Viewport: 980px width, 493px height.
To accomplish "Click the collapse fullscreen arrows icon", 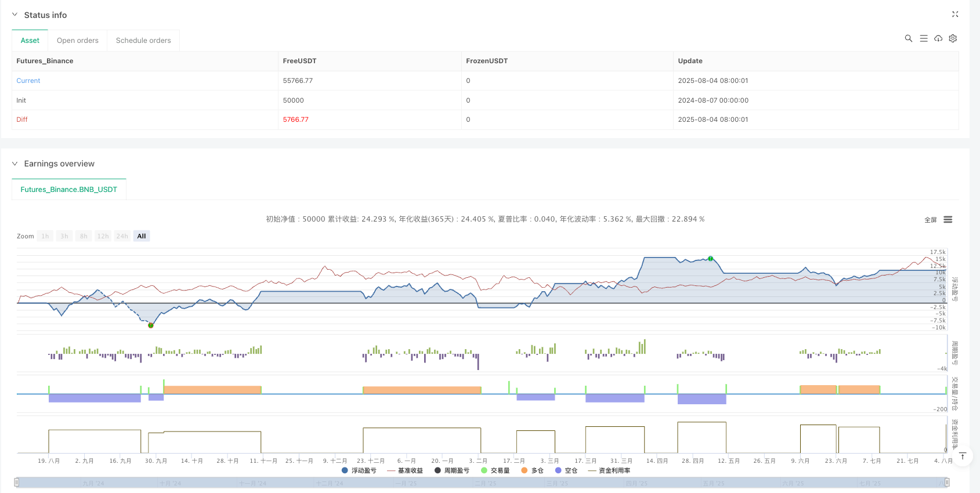I will 955,14.
